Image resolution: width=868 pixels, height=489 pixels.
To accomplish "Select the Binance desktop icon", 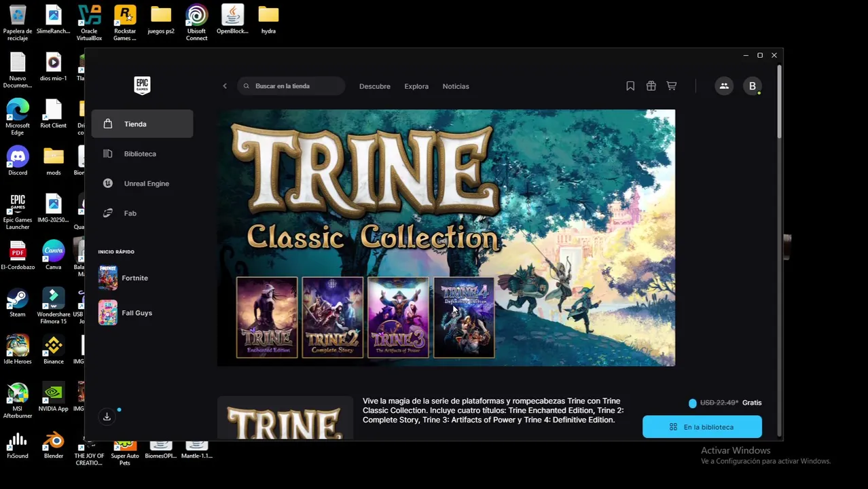I will [x=53, y=350].
